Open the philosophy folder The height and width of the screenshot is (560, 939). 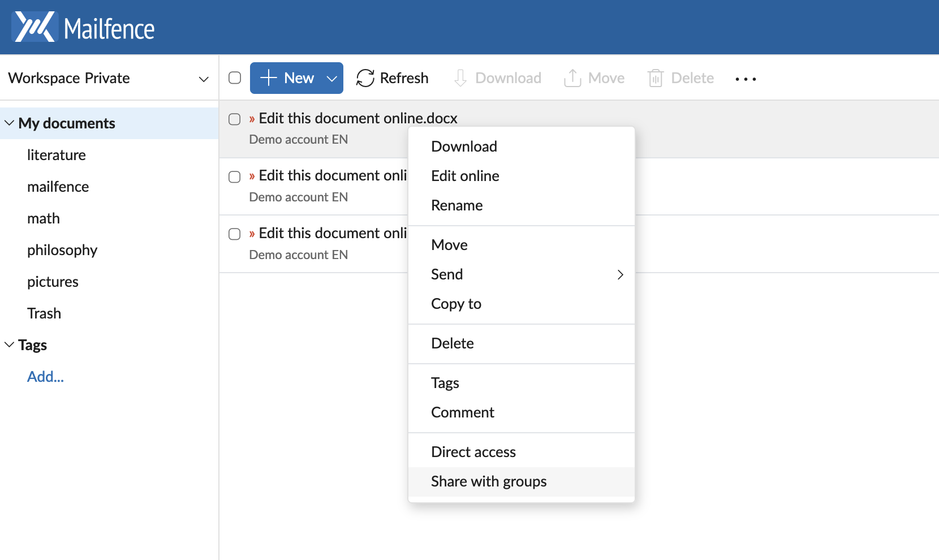point(62,250)
